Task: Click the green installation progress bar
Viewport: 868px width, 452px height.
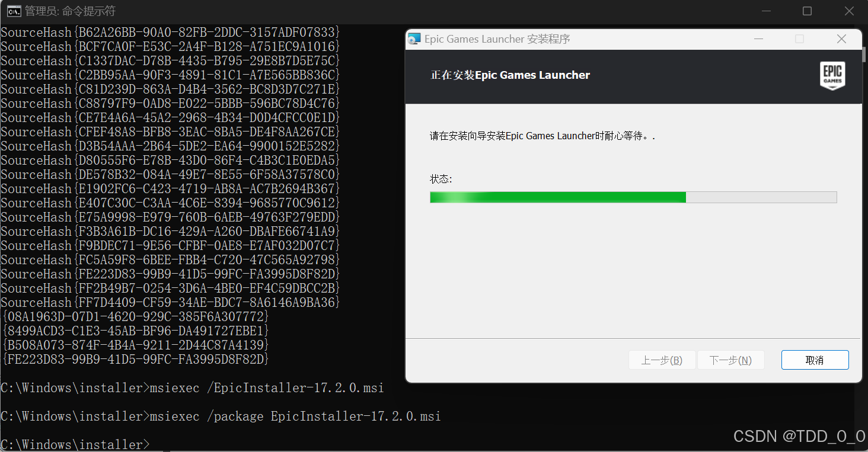Action: [x=633, y=197]
